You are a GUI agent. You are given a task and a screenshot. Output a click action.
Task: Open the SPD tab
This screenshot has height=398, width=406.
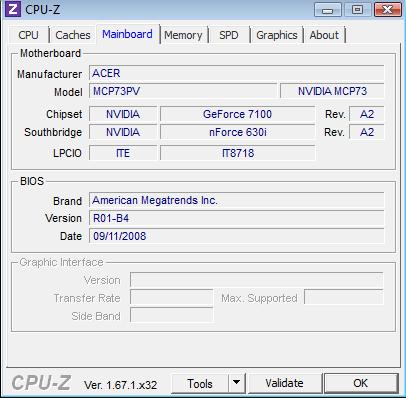(229, 35)
